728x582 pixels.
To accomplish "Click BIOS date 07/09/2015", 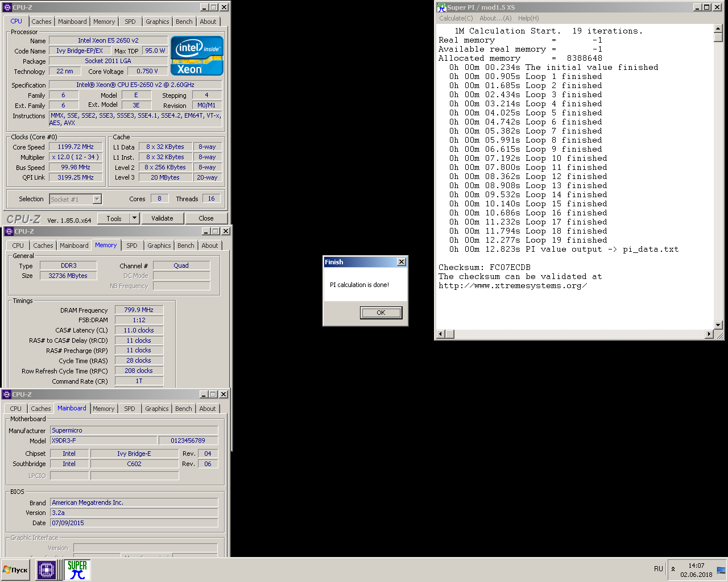I will click(x=134, y=523).
